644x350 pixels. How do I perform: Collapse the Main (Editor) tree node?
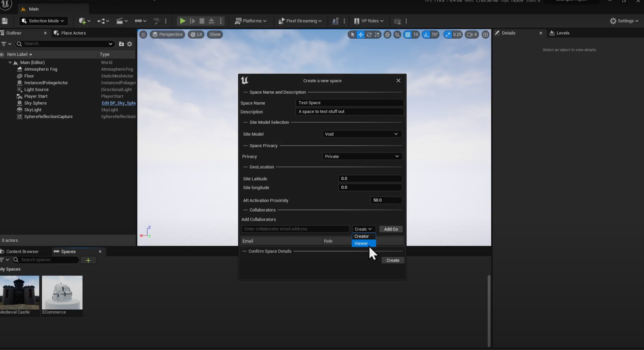coord(10,63)
